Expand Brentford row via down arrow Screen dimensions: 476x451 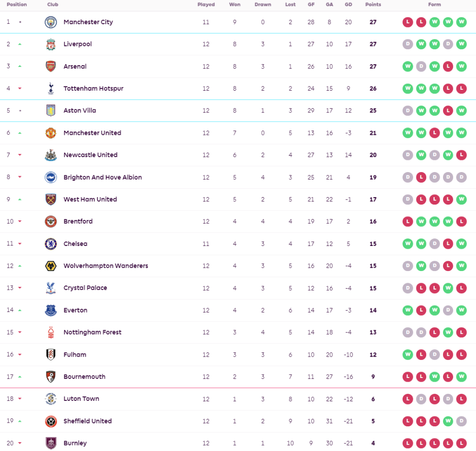(20, 222)
